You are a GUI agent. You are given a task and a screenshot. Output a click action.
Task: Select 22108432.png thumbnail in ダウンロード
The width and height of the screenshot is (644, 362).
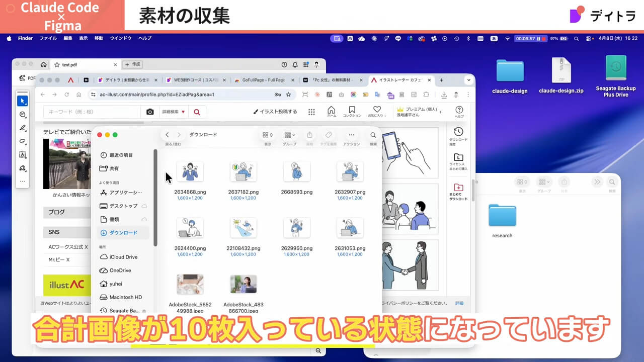244,228
